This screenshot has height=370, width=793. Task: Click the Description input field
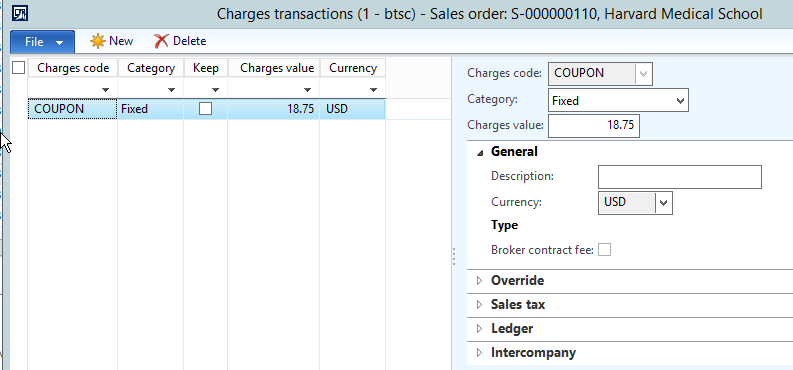pos(680,177)
